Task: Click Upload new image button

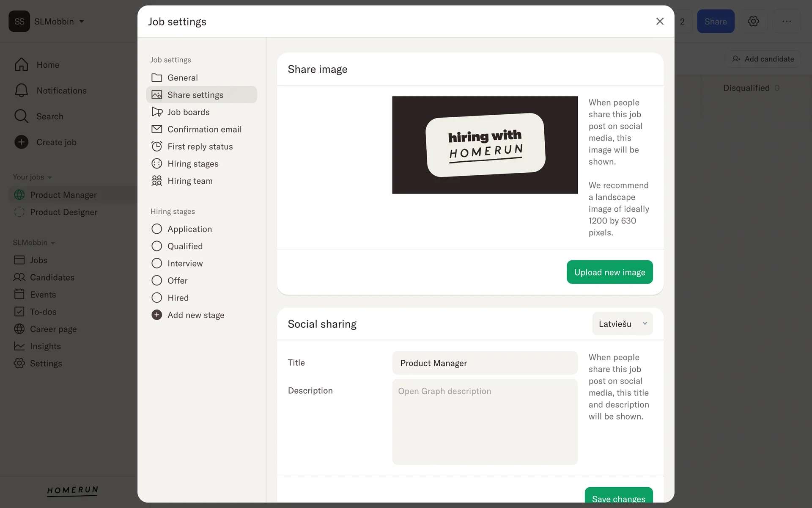Action: [x=609, y=272]
